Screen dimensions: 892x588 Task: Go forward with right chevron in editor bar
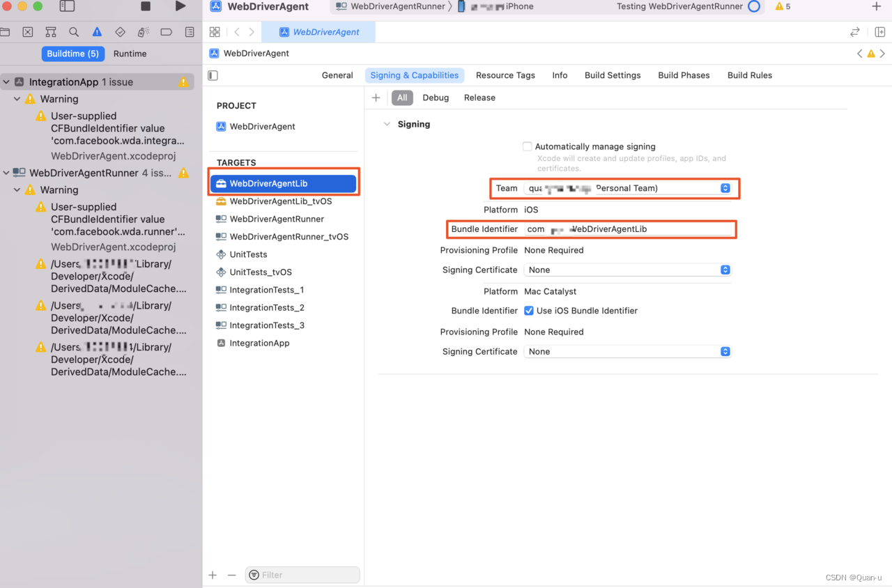coord(252,32)
